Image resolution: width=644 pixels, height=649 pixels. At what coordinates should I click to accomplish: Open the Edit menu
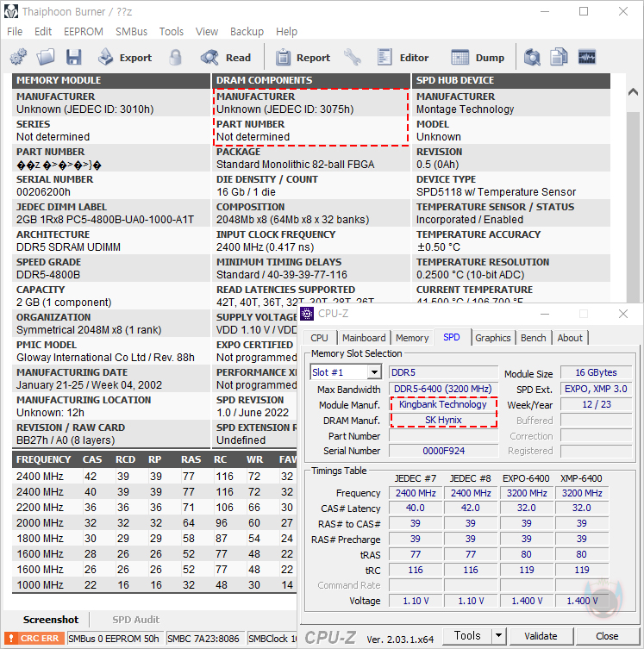pos(43,31)
